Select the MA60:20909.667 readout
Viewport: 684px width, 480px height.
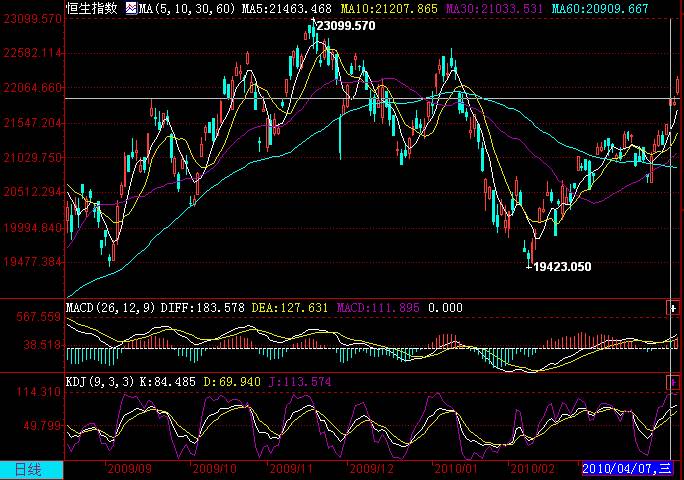click(x=600, y=8)
